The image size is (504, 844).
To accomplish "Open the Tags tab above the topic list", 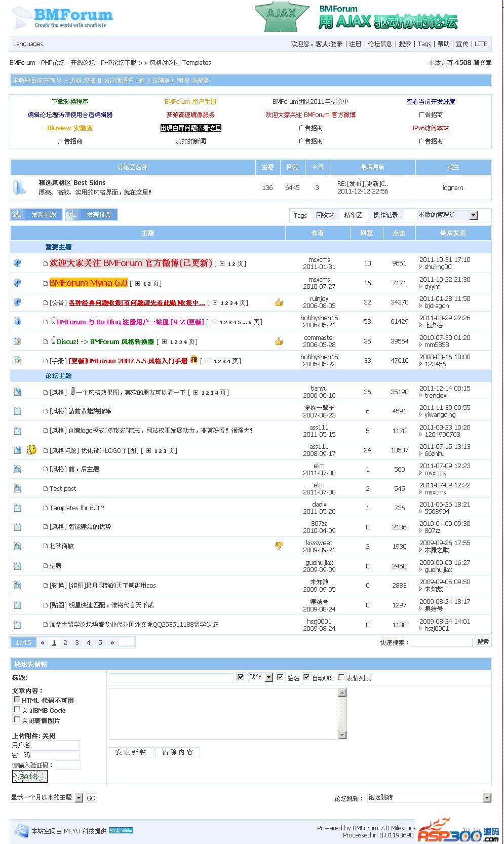I will [x=300, y=215].
